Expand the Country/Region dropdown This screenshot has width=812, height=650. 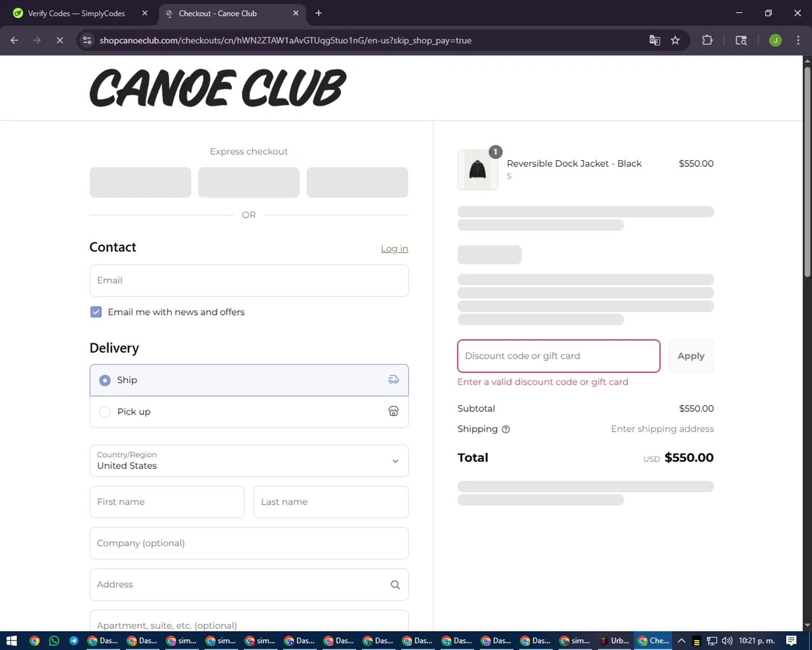click(x=249, y=461)
